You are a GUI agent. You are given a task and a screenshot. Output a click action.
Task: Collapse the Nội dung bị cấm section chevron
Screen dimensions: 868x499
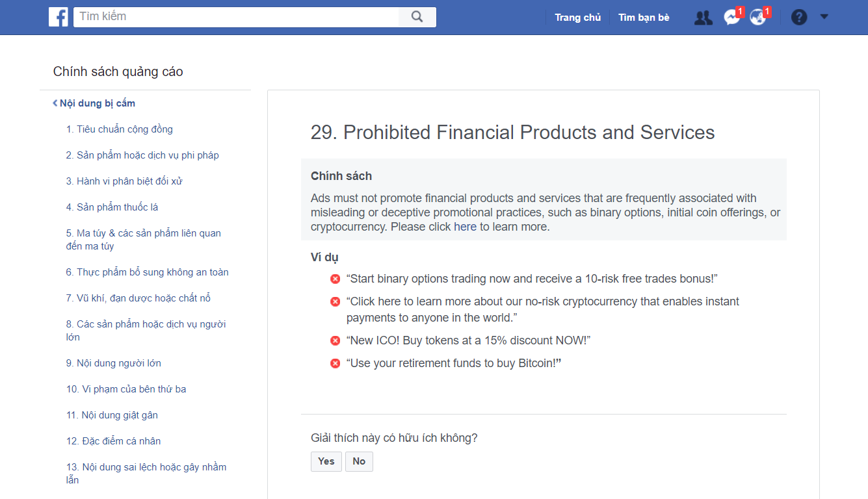pyautogui.click(x=54, y=102)
